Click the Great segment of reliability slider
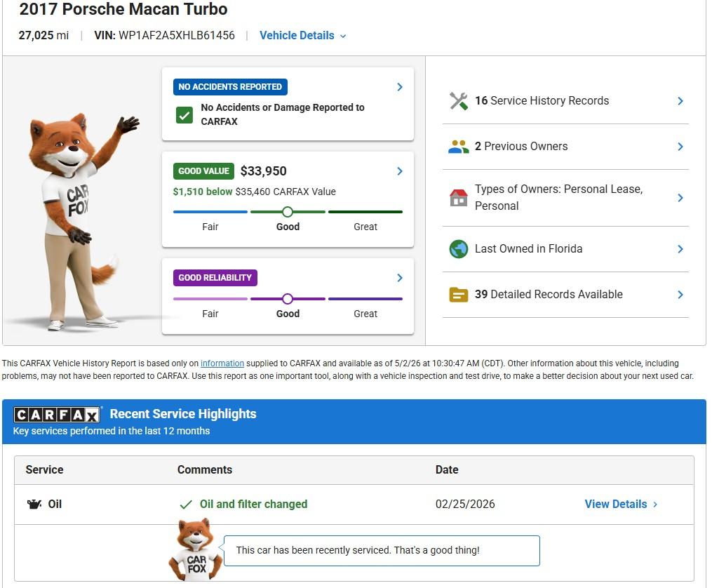The image size is (712, 588). tap(365, 299)
